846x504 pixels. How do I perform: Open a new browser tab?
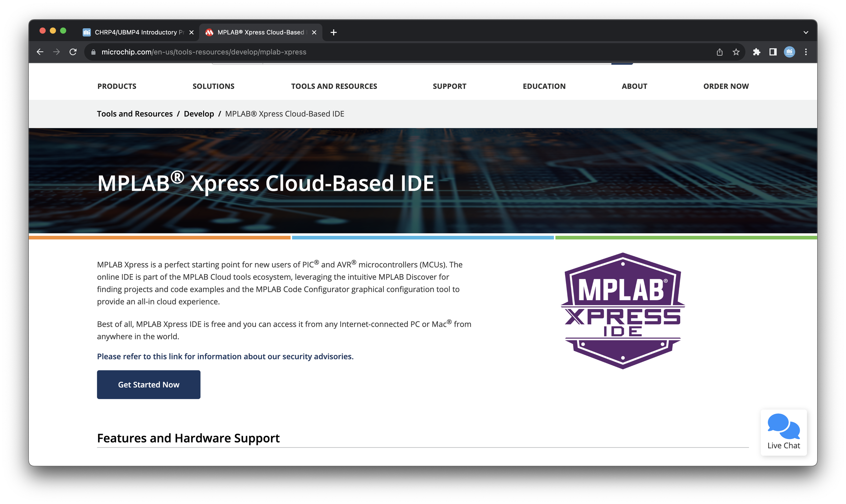click(x=333, y=32)
